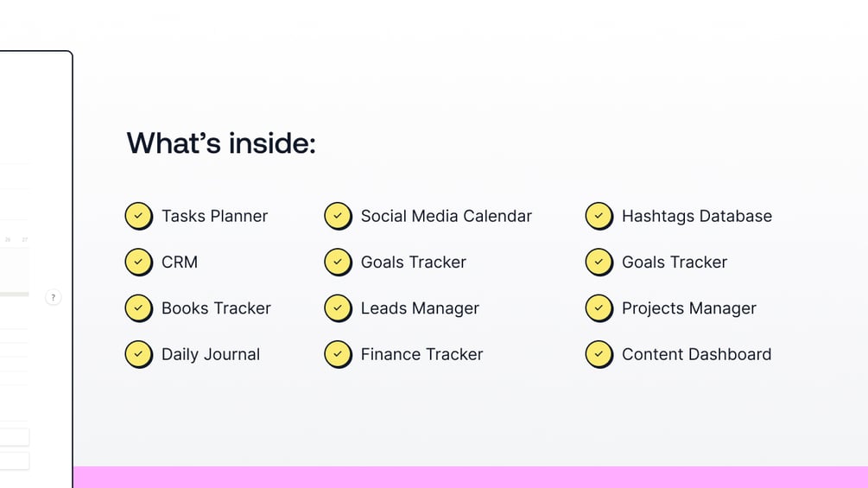Select the Hashtags Database label
868x488 pixels.
pyautogui.click(x=697, y=216)
